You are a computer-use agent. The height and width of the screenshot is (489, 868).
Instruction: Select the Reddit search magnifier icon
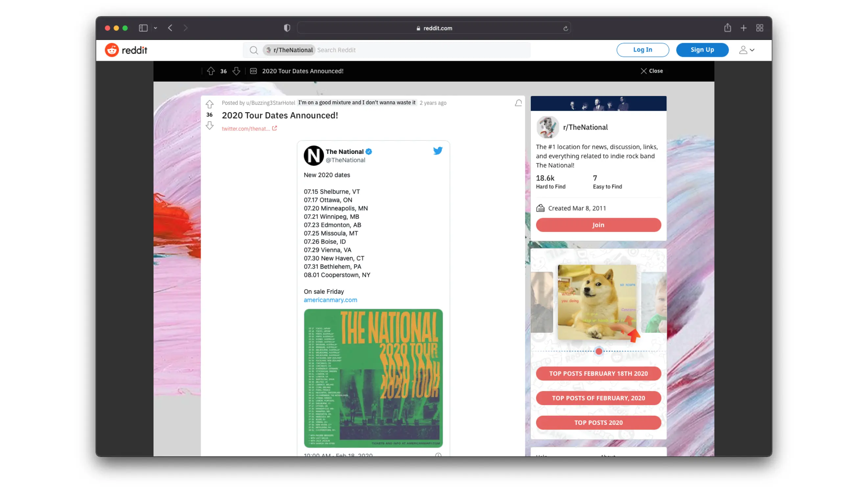(x=254, y=50)
